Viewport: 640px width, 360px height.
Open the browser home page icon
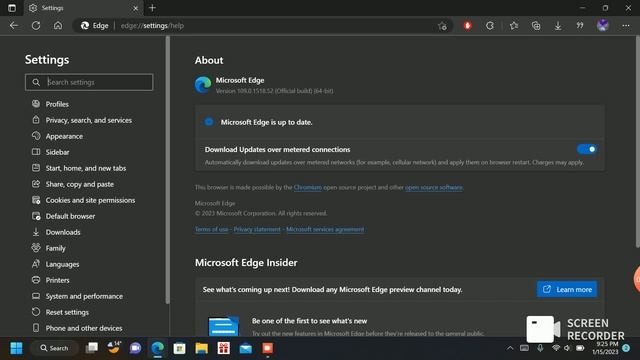click(x=58, y=26)
